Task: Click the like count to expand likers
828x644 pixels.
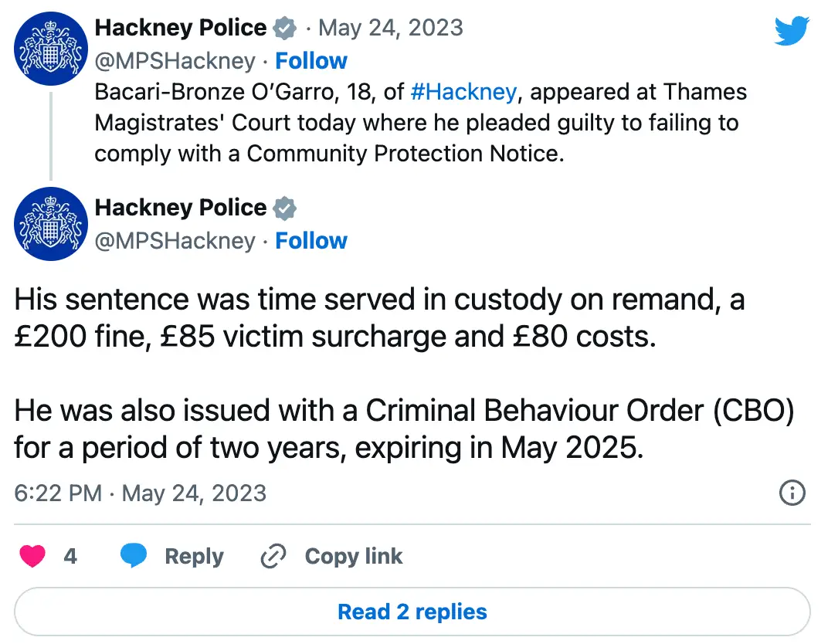Action: point(71,555)
